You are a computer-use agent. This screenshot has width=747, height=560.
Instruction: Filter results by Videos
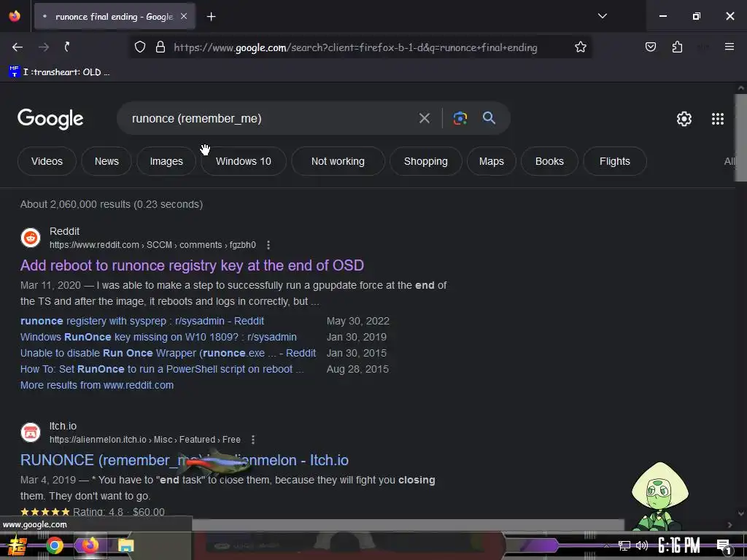(47, 161)
